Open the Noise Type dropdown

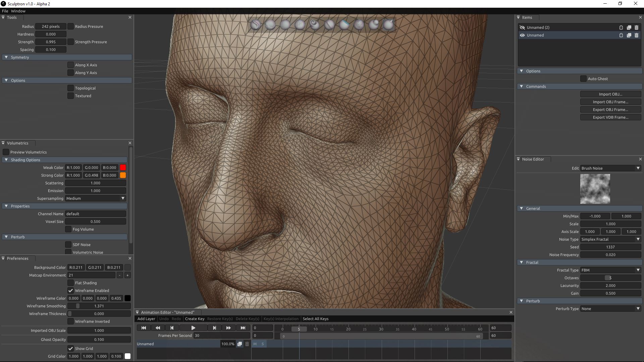tap(610, 239)
